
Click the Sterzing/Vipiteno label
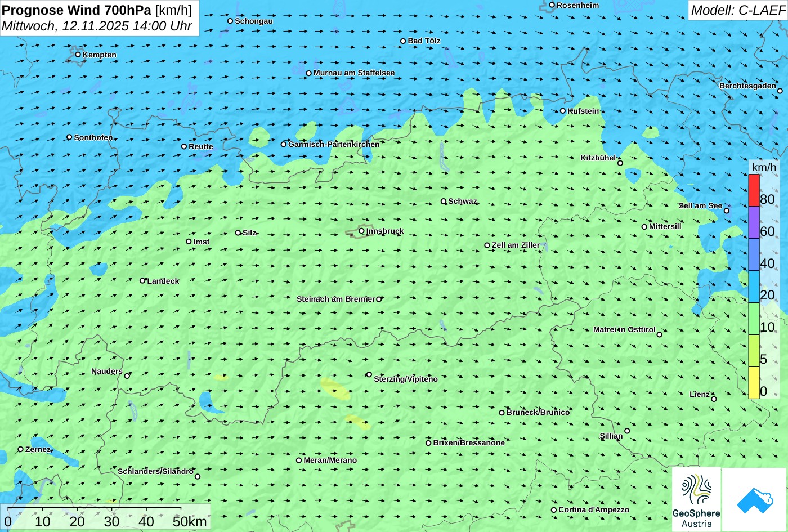click(406, 379)
